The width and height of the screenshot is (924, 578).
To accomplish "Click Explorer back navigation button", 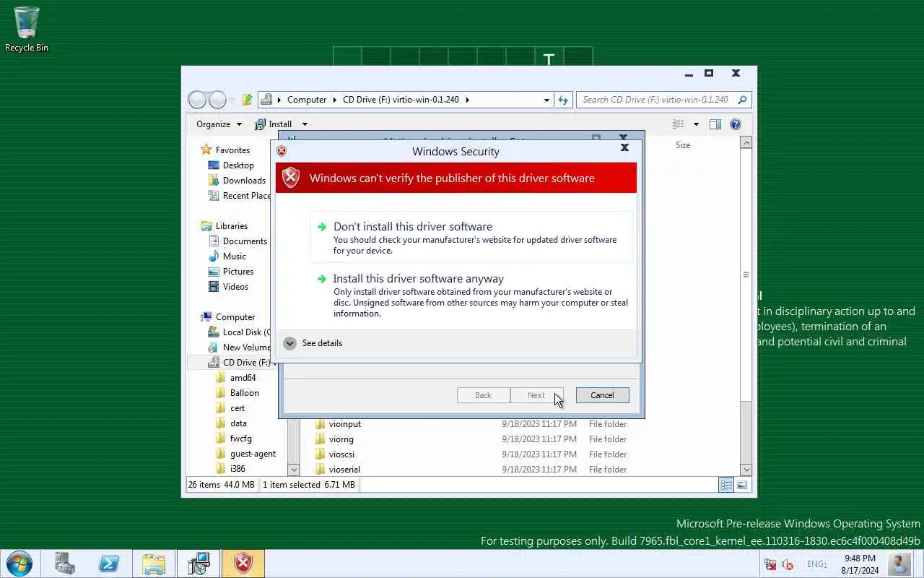I will pos(198,100).
